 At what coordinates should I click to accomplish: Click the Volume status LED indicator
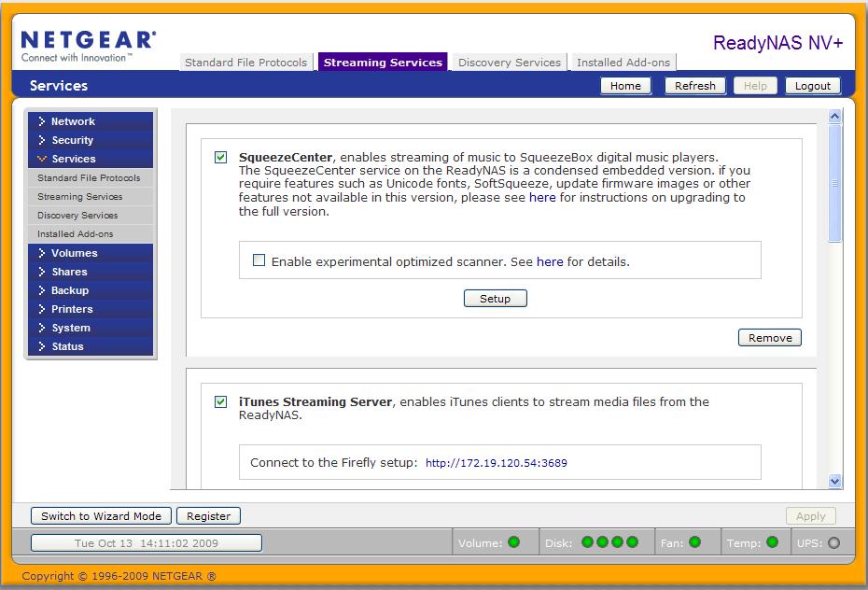coord(513,542)
